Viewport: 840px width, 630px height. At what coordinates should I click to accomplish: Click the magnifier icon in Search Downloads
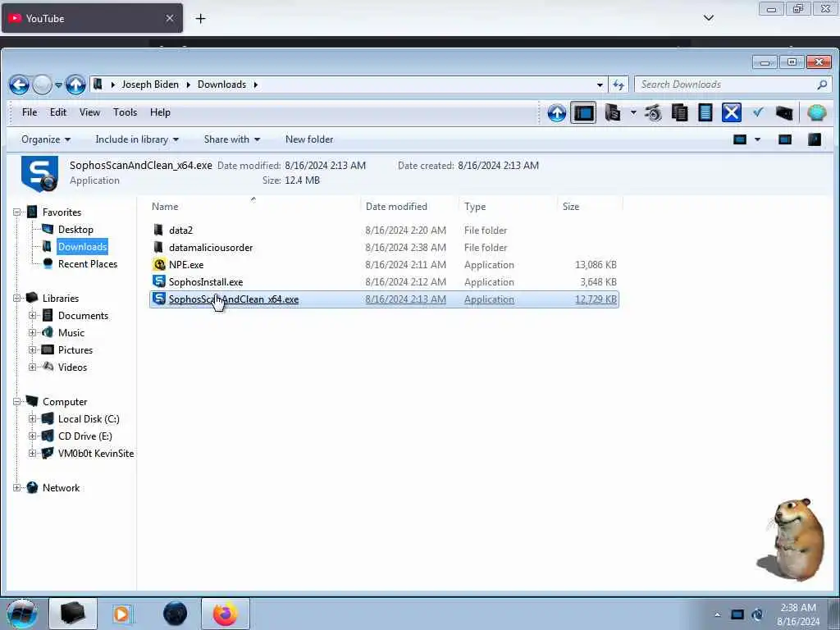pyautogui.click(x=822, y=84)
